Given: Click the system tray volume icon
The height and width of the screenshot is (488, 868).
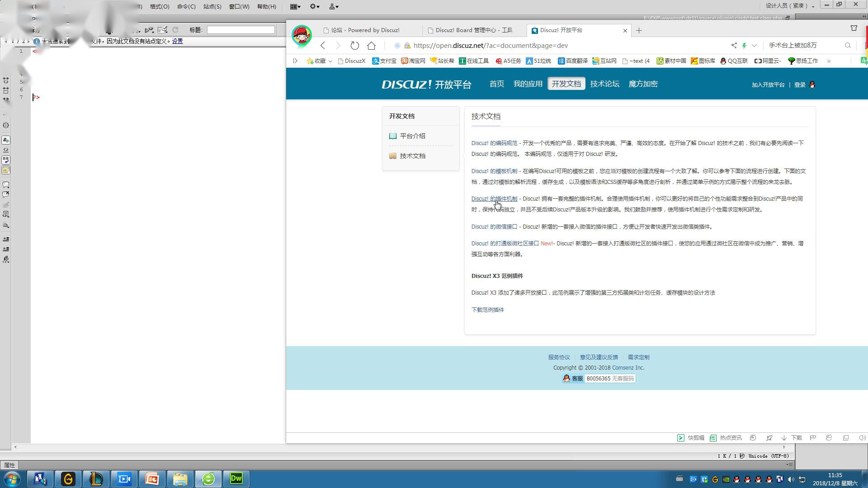Looking at the screenshot, I should pos(791,479).
